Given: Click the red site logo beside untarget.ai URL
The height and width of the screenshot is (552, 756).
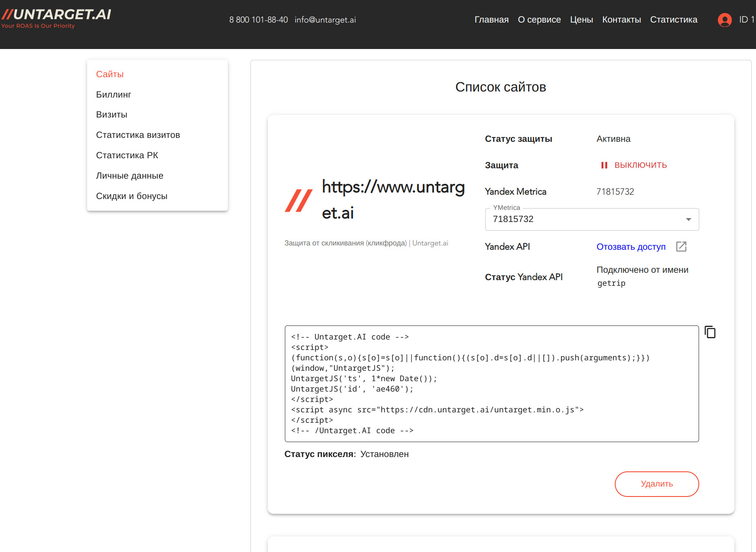Looking at the screenshot, I should 299,199.
